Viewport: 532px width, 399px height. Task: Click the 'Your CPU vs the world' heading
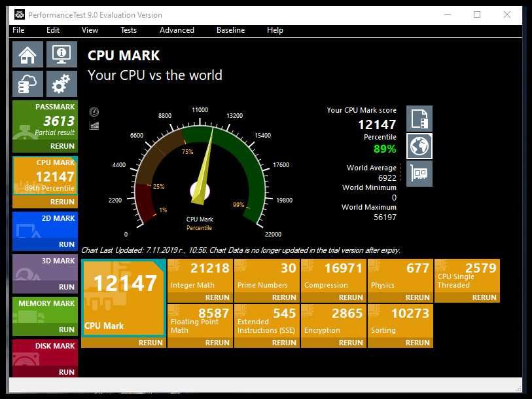coord(155,75)
